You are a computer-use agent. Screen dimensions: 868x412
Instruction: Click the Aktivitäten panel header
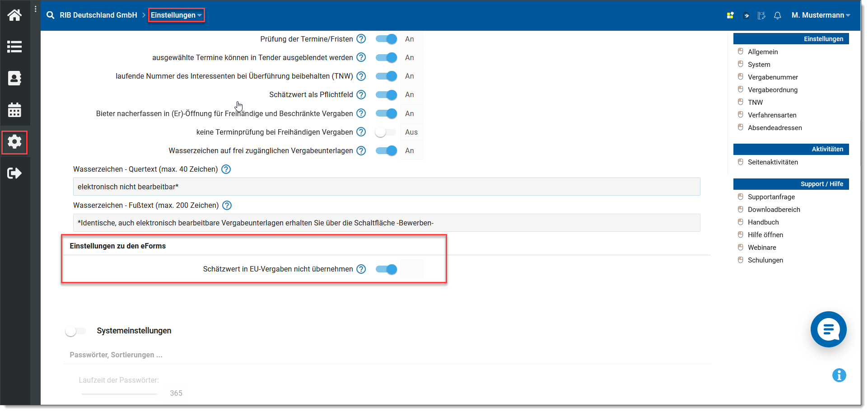[x=791, y=149]
